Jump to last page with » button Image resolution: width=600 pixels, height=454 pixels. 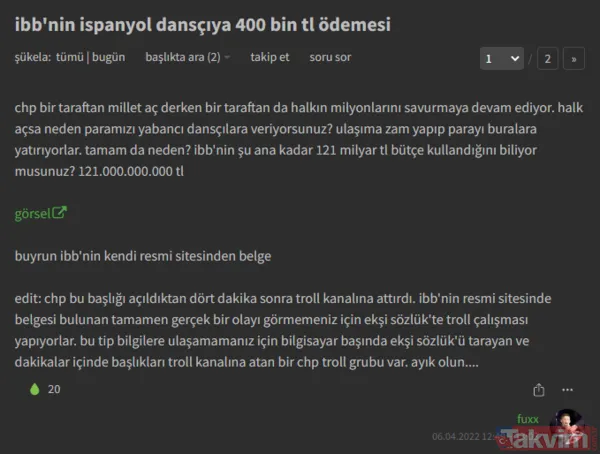coord(574,59)
